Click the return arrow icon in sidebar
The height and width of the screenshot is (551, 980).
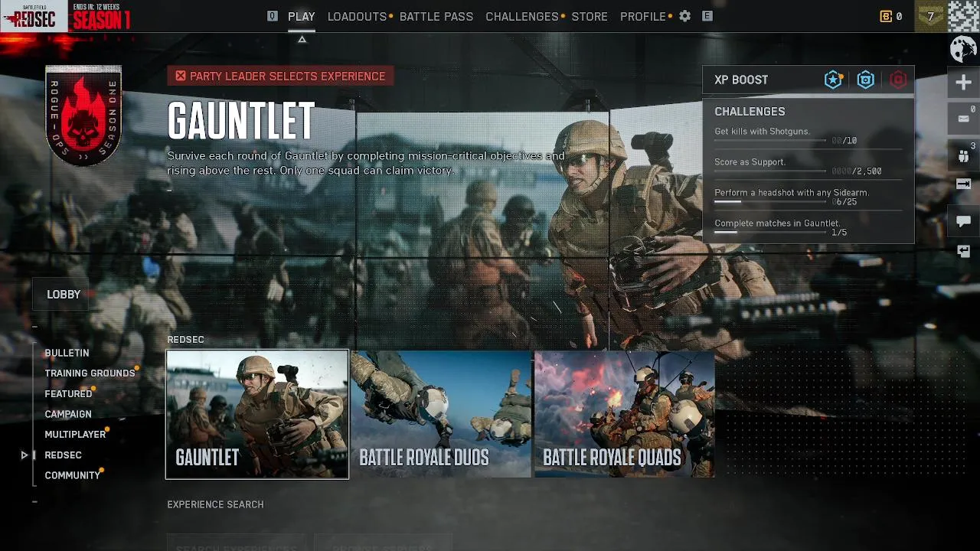(963, 251)
